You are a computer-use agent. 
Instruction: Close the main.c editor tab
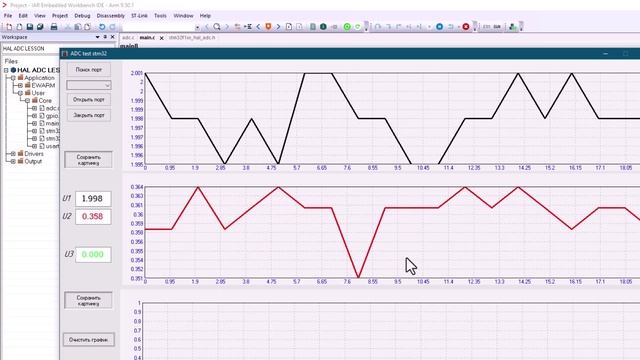click(161, 38)
